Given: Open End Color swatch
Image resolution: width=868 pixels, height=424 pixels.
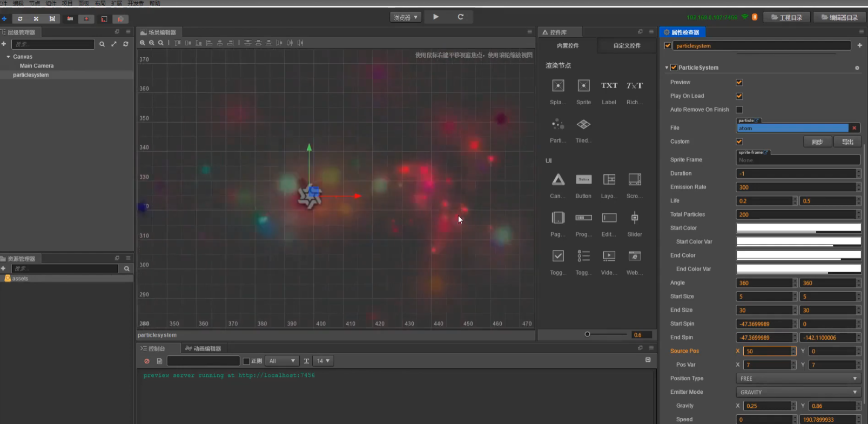Looking at the screenshot, I should (798, 255).
